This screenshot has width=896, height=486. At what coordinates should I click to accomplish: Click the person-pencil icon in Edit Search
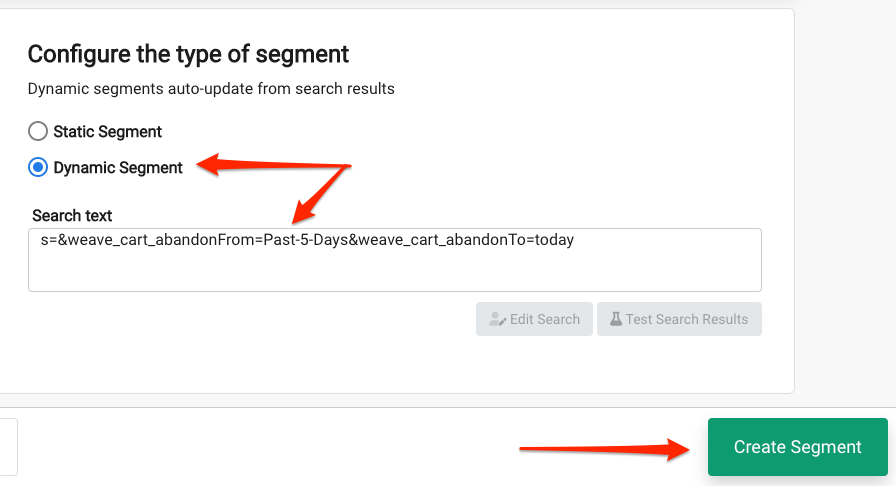pyautogui.click(x=497, y=319)
